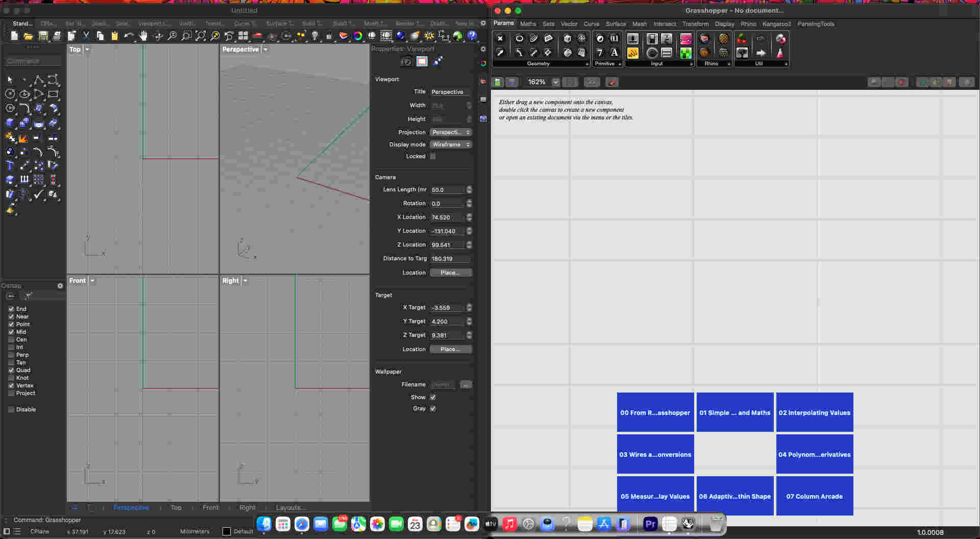Open the Front viewport menu arrow

[x=92, y=281]
